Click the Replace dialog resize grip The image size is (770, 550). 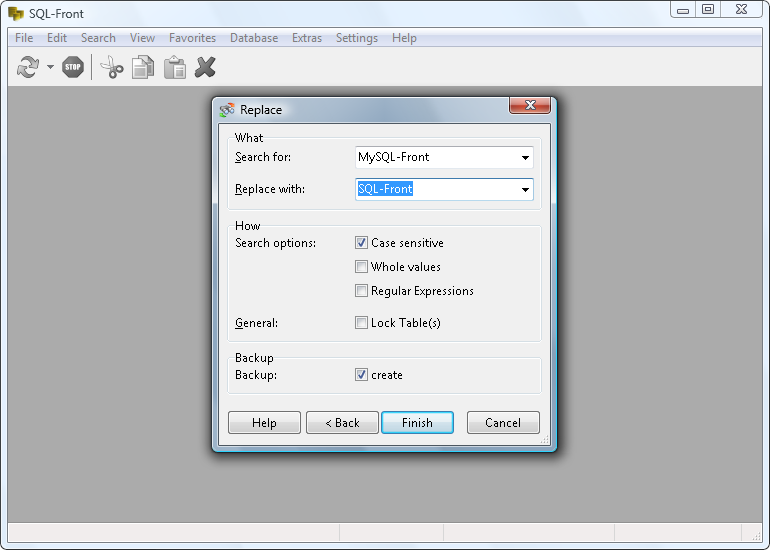(545, 440)
